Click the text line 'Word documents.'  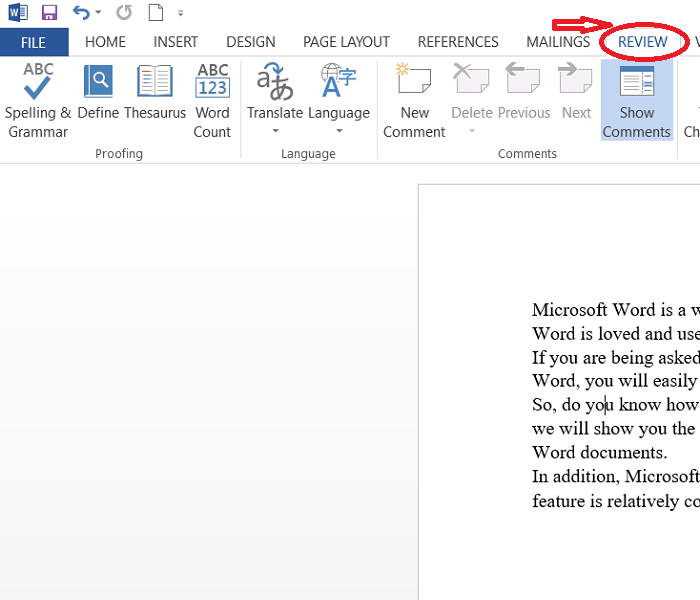tap(600, 453)
